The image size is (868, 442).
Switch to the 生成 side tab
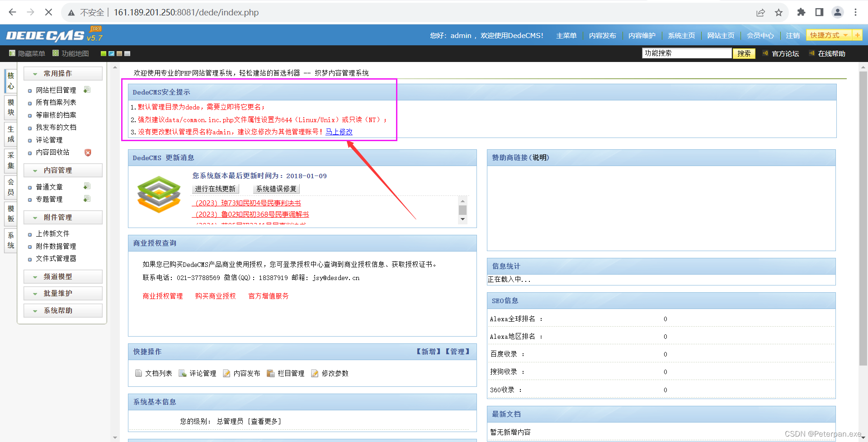pyautogui.click(x=11, y=134)
